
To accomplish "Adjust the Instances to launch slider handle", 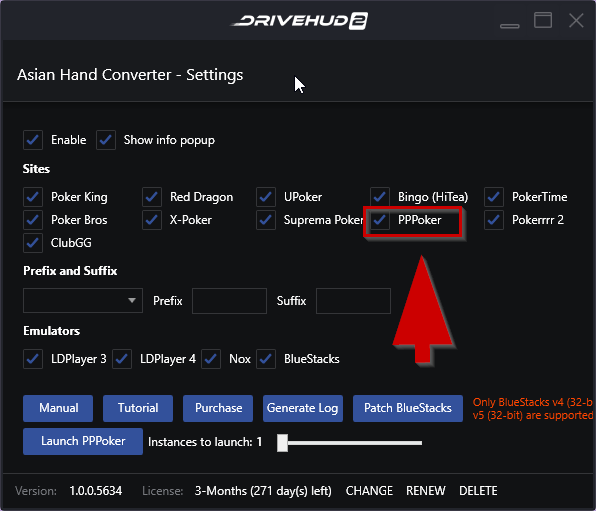I will click(282, 443).
